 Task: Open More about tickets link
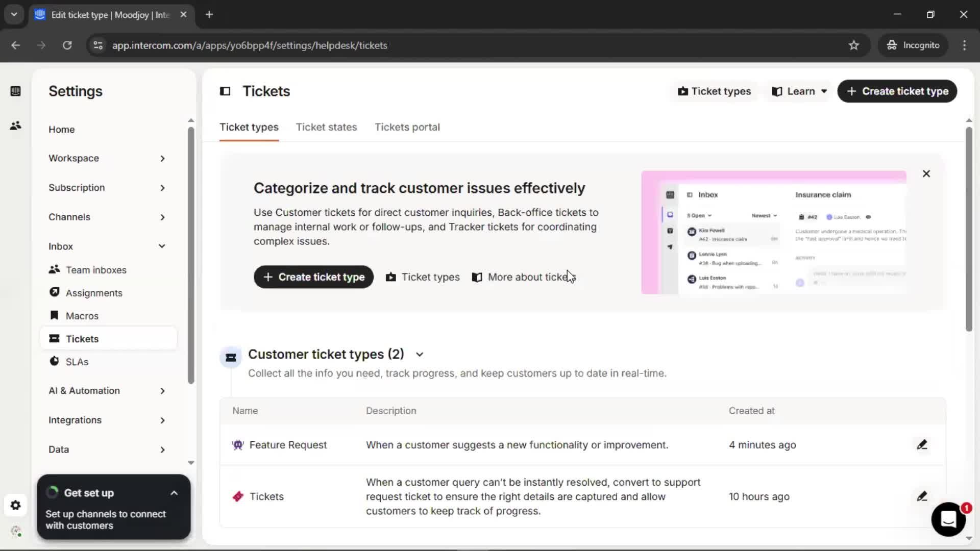[x=524, y=277]
